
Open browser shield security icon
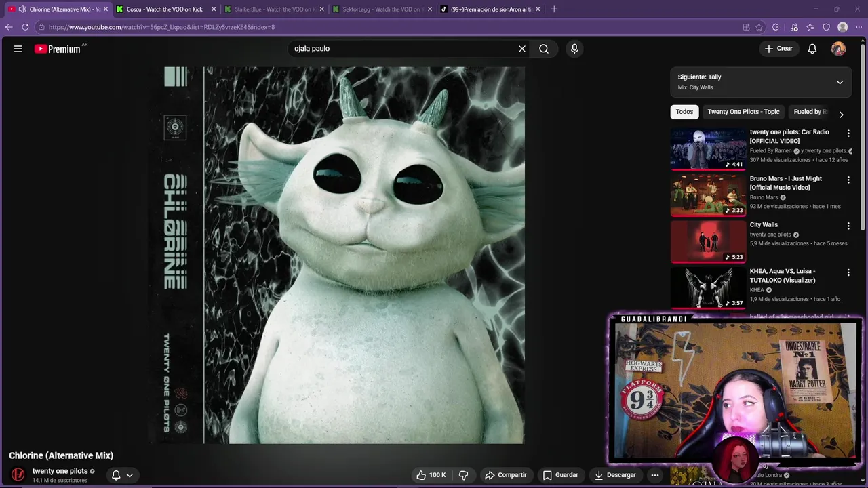click(x=827, y=27)
